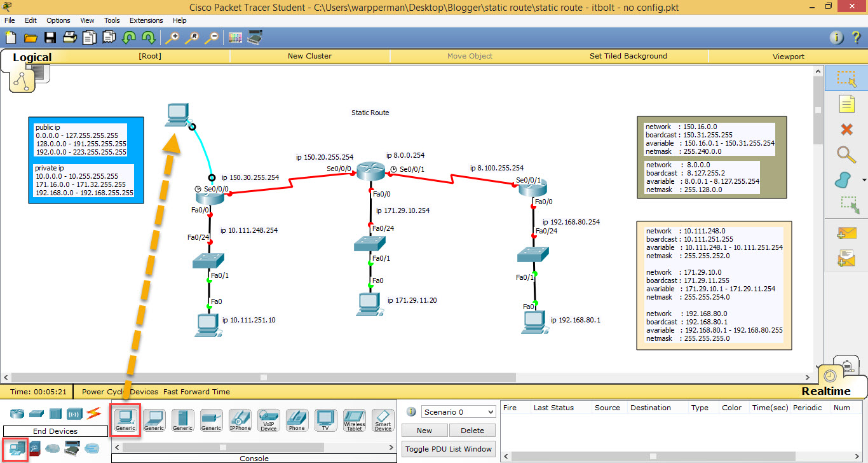The height and width of the screenshot is (463, 868).
Task: Click Set Tiled Background
Action: click(x=628, y=56)
